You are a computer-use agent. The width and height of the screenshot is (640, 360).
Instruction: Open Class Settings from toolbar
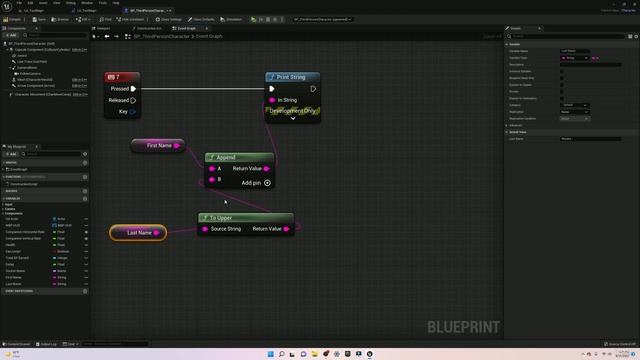click(168, 19)
